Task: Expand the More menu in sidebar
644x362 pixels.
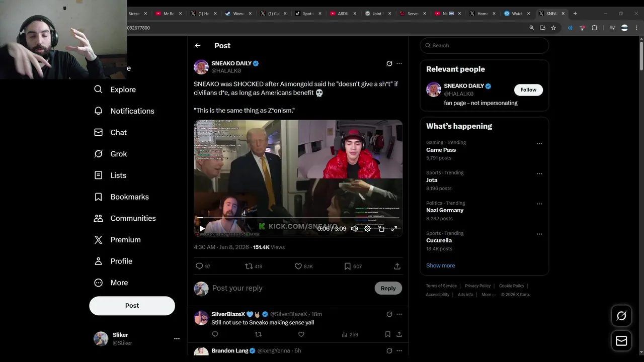Action: point(111,283)
